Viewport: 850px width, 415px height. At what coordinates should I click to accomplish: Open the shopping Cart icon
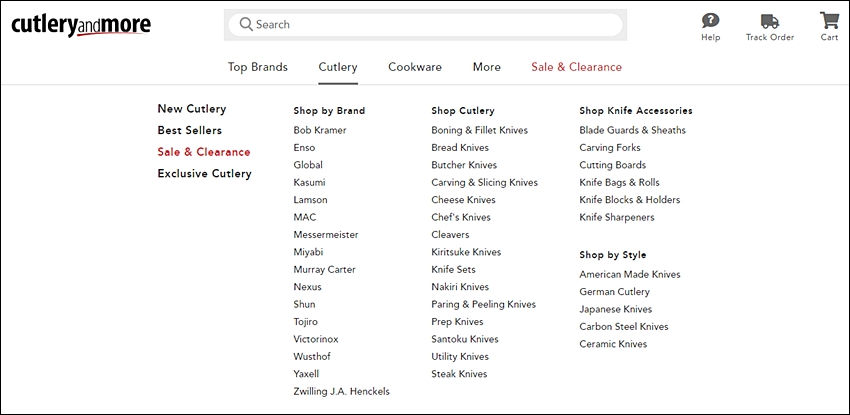click(829, 21)
